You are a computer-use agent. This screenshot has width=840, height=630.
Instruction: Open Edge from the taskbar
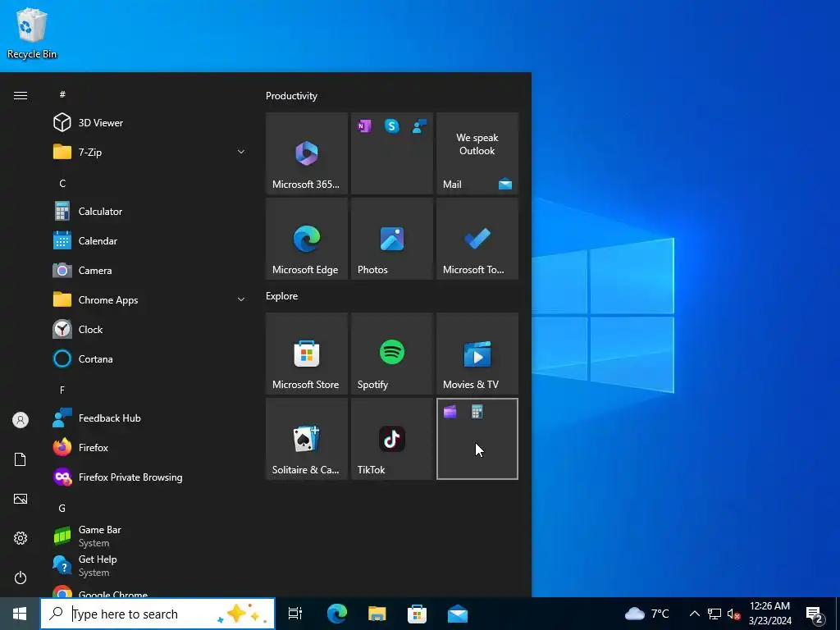click(x=337, y=614)
